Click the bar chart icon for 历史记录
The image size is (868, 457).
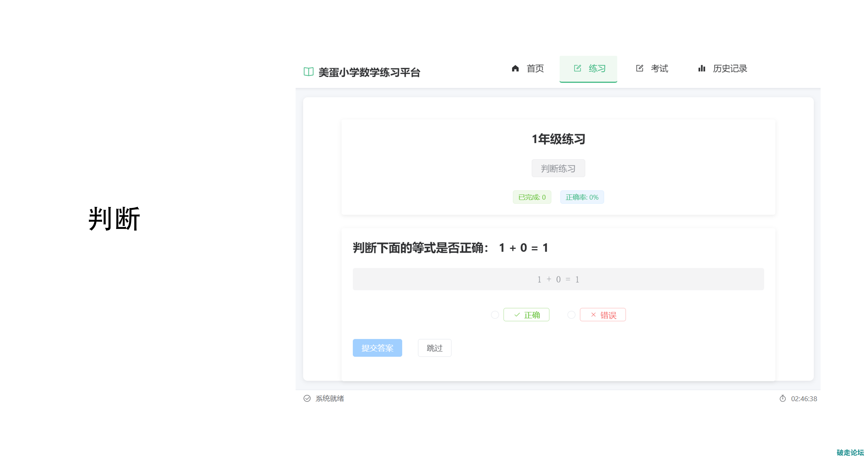point(701,68)
